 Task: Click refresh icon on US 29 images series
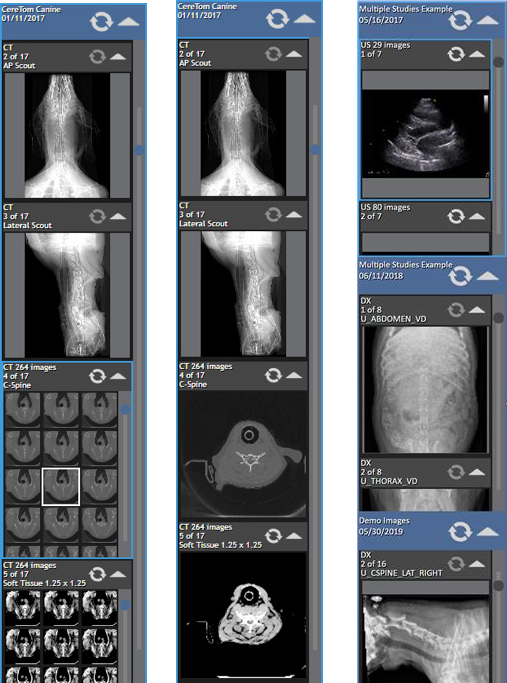456,54
